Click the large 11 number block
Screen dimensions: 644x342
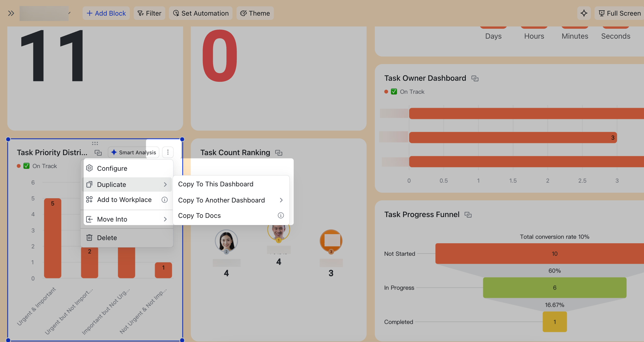point(95,78)
